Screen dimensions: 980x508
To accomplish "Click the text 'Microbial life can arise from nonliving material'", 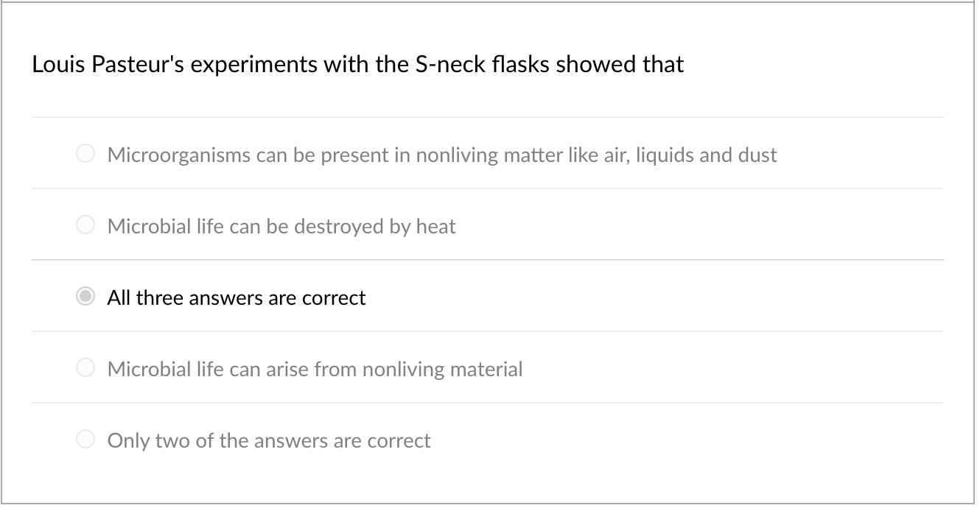I will coord(315,369).
